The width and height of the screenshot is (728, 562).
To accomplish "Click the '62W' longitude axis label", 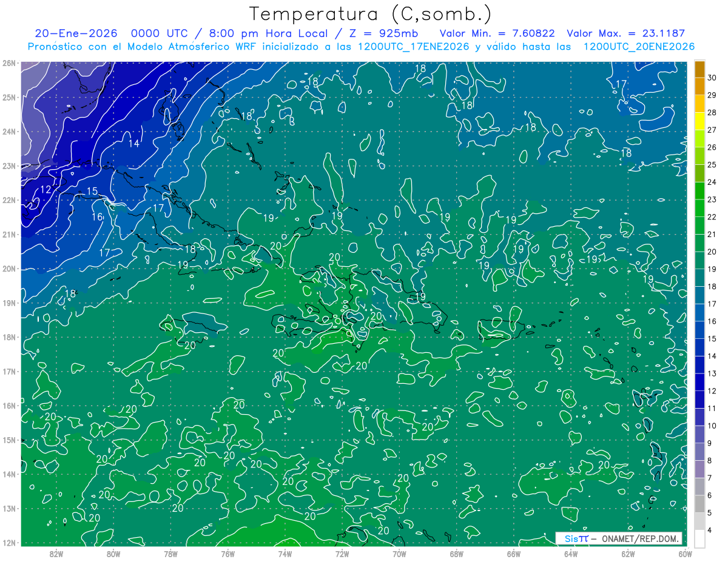I will (x=628, y=553).
